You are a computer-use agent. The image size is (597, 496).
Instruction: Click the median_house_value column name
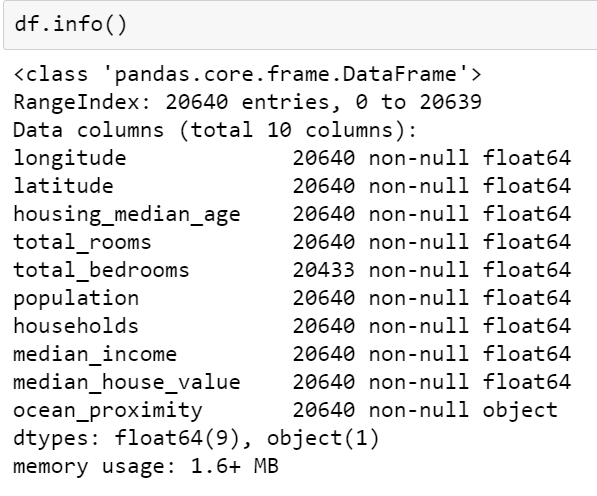(x=127, y=382)
